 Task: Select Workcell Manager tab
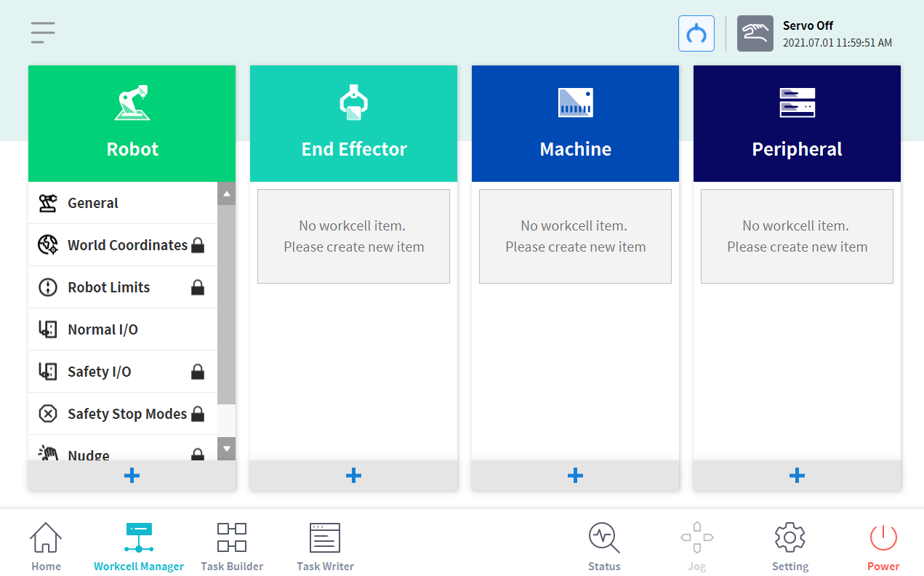(x=139, y=546)
